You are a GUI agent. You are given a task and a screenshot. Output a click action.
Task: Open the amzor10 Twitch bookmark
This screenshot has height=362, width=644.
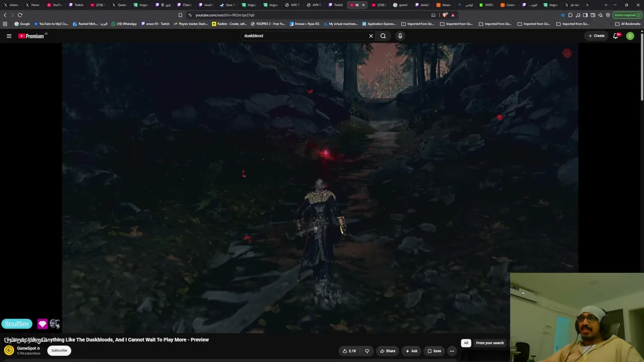pos(155,24)
